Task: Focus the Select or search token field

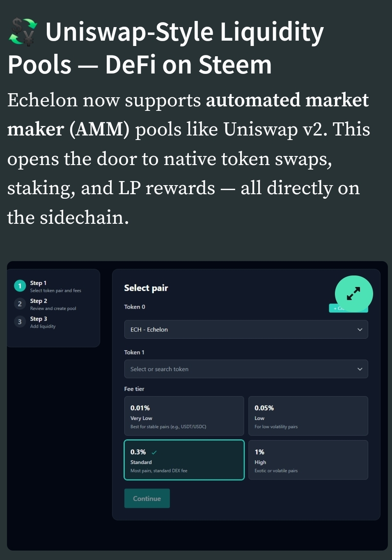Action: pos(246,369)
